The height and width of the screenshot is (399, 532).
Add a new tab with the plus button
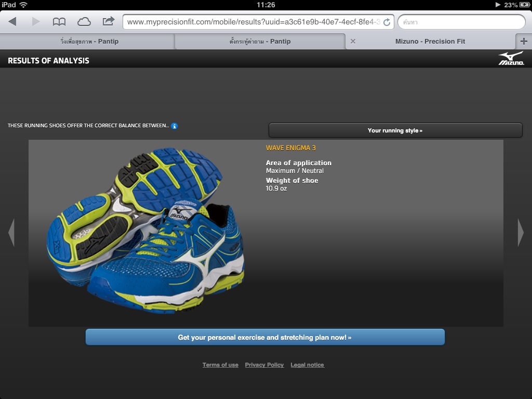524,42
